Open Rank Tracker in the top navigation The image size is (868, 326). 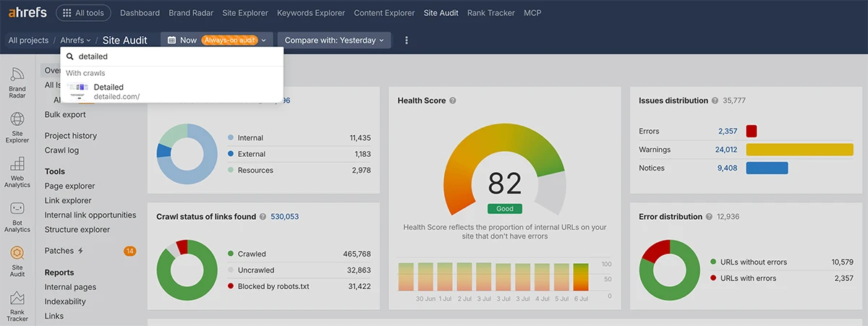490,13
